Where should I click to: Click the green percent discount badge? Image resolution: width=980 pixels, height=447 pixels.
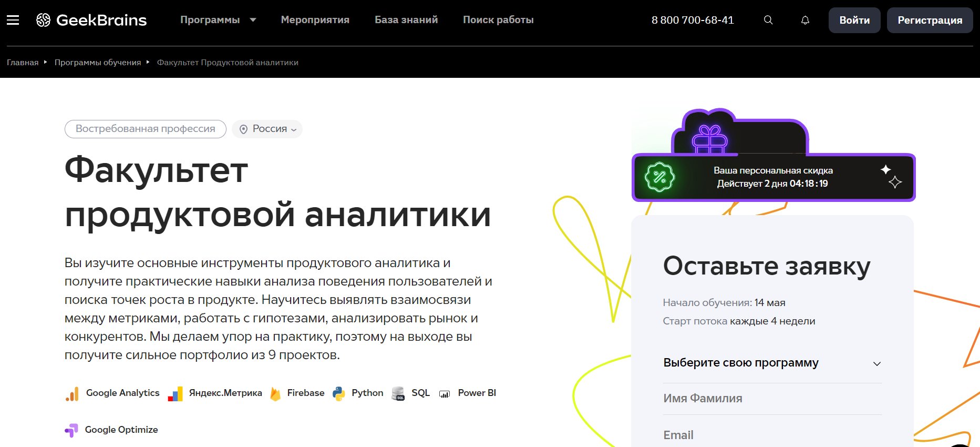(x=659, y=177)
